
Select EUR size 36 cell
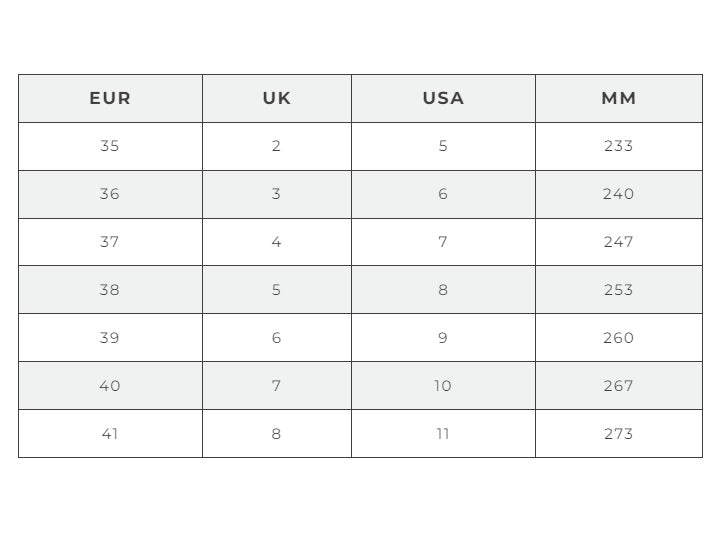110,194
